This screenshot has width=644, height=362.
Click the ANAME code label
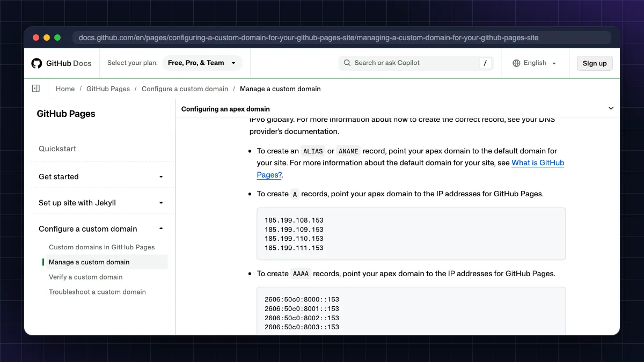pos(348,151)
